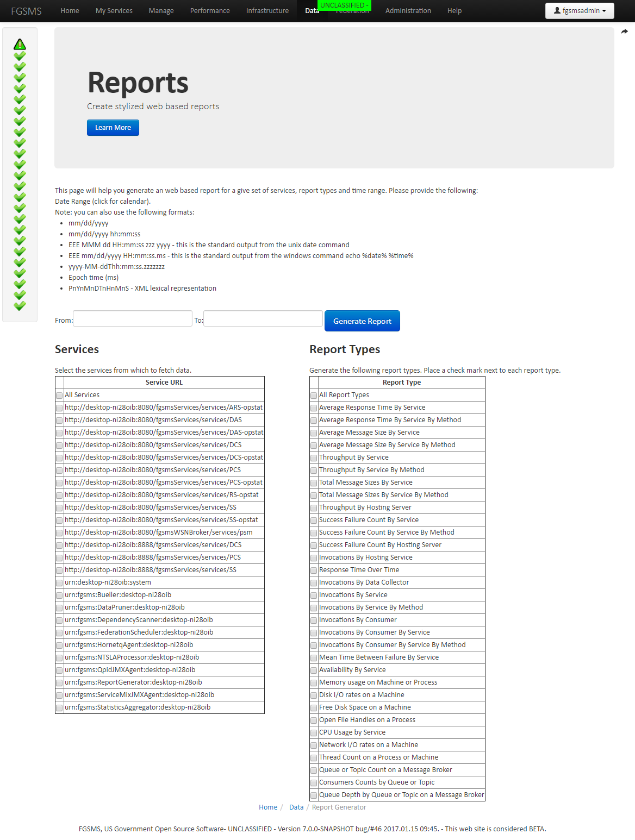This screenshot has width=635, height=840.
Task: Check Consumers Counts by Queue or Topic
Action: [x=314, y=783]
